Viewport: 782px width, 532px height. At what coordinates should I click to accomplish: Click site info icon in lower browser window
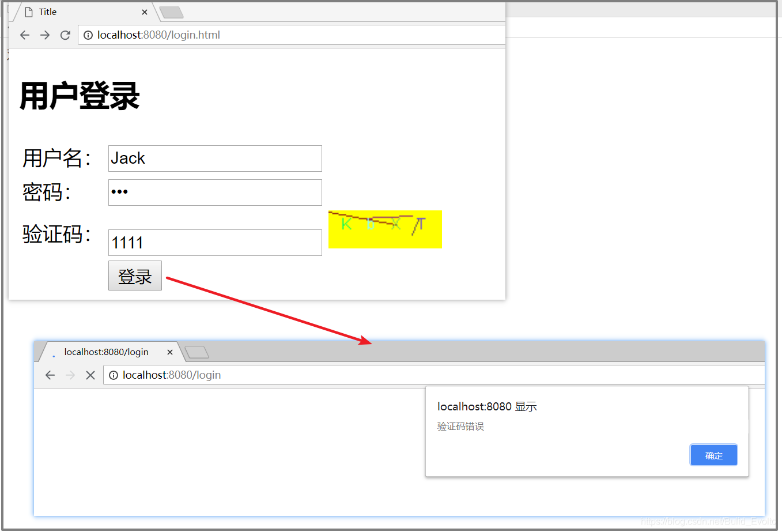click(x=114, y=375)
